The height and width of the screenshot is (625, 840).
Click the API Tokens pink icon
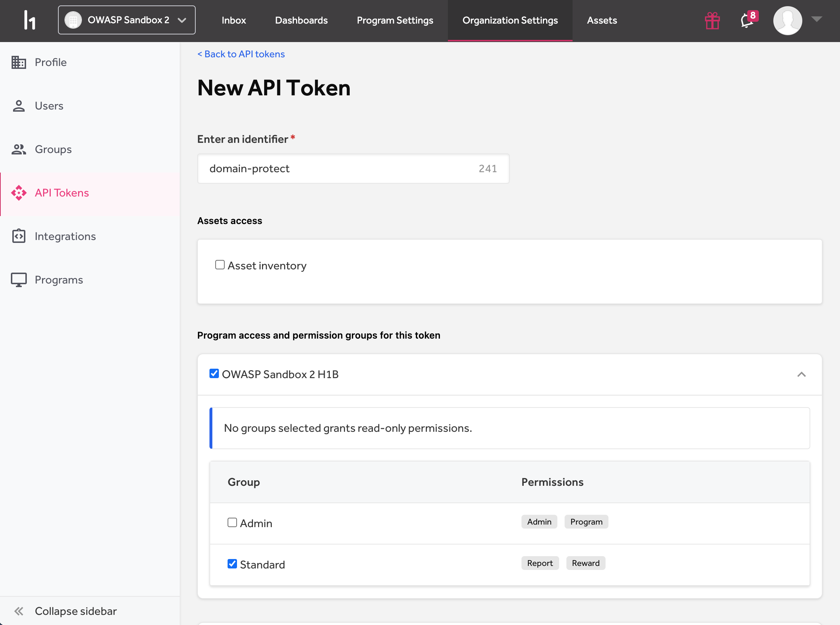(18, 193)
